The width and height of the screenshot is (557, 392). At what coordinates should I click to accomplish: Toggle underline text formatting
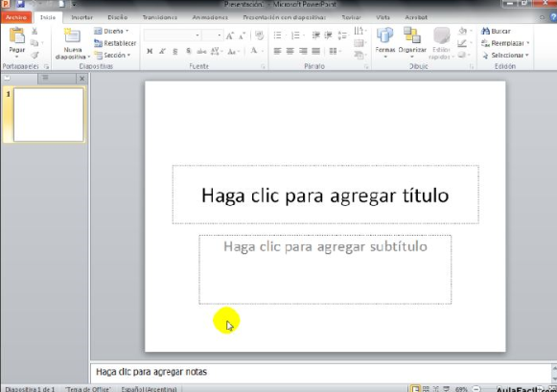pyautogui.click(x=175, y=51)
